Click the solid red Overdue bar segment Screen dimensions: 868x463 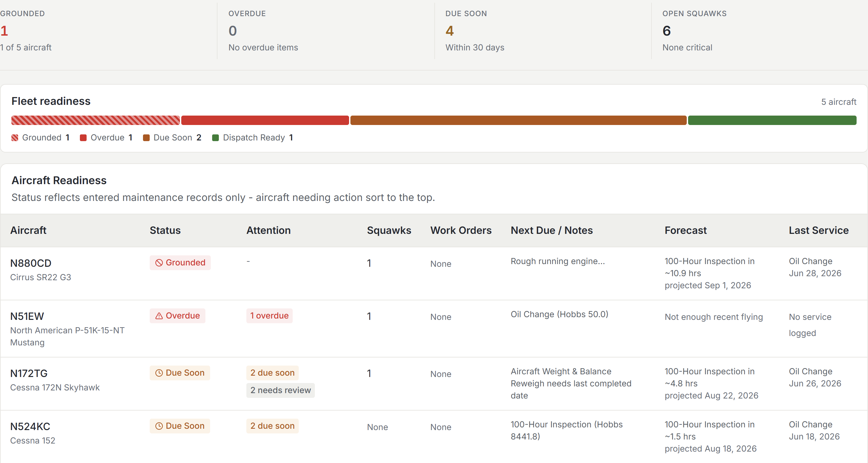pos(265,120)
